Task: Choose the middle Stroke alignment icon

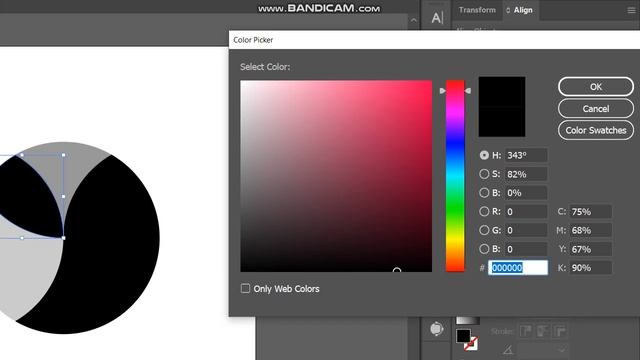Action: pos(542,331)
